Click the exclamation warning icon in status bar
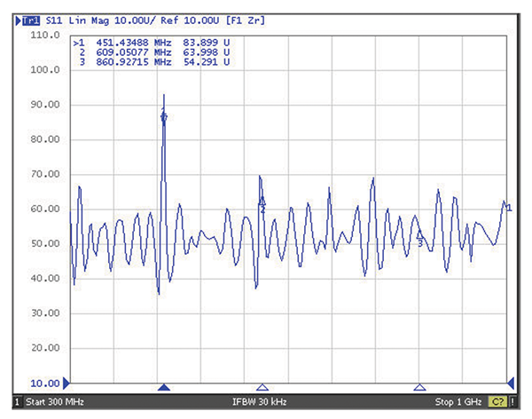Image resolution: width=532 pixels, height=419 pixels. pos(514,402)
